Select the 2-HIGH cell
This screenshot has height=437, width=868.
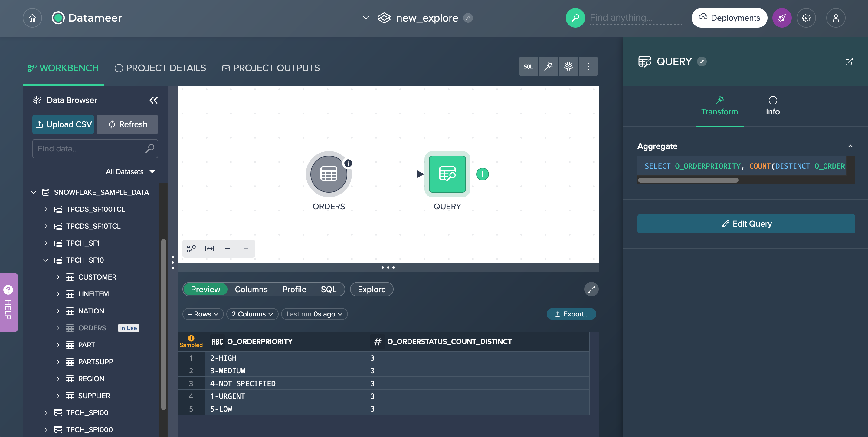coord(285,358)
